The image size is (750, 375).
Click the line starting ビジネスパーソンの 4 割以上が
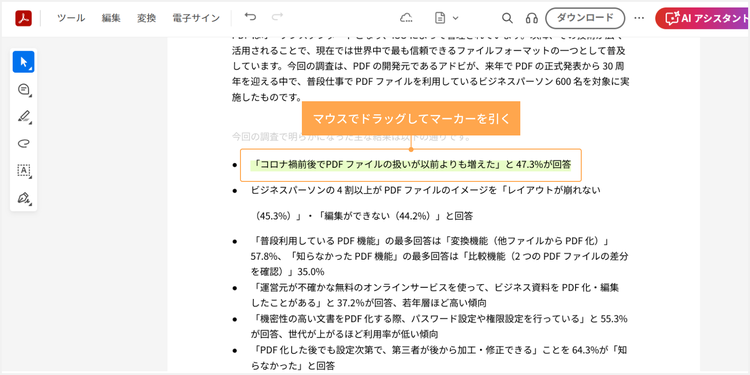click(x=425, y=190)
